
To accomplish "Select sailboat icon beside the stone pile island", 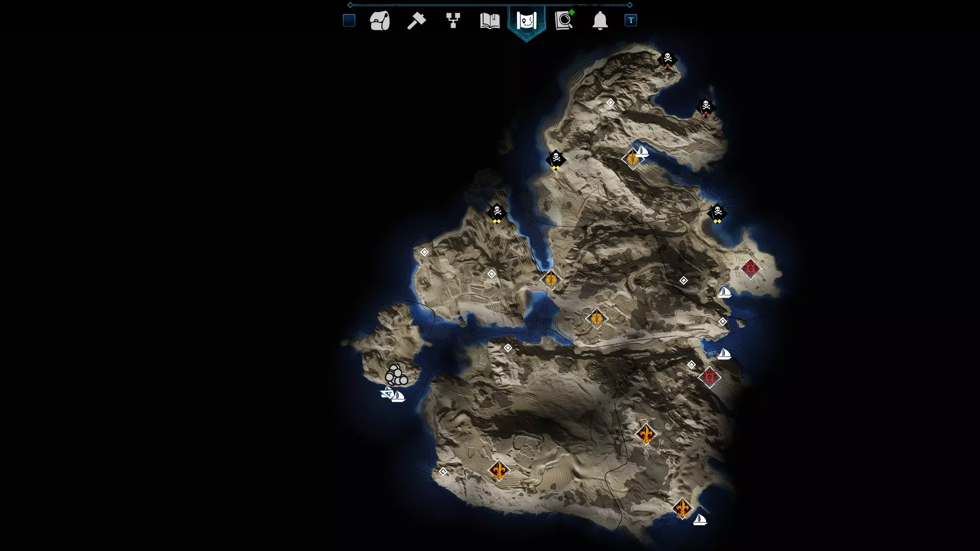I will (x=398, y=396).
